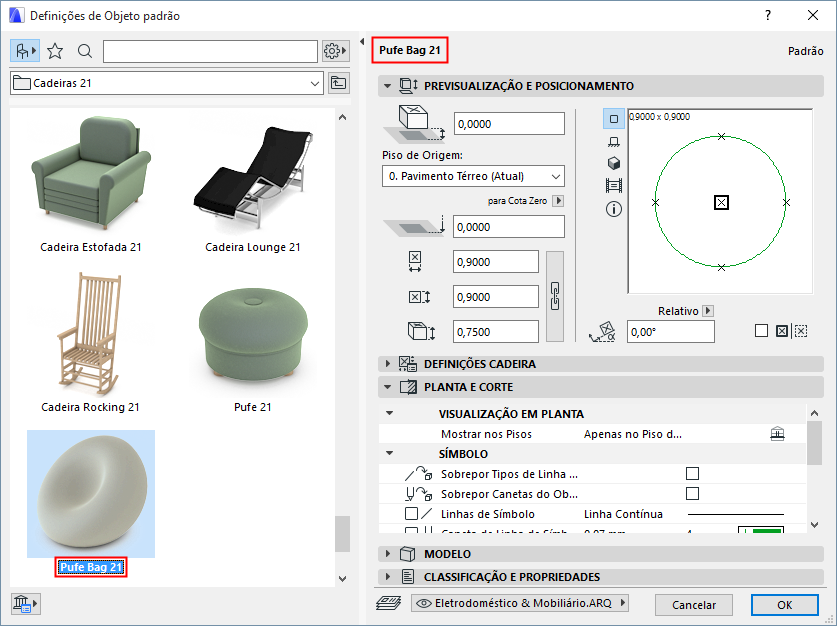Switch preview to 3D view icon
Screen dimensions: 837x626
[614, 163]
